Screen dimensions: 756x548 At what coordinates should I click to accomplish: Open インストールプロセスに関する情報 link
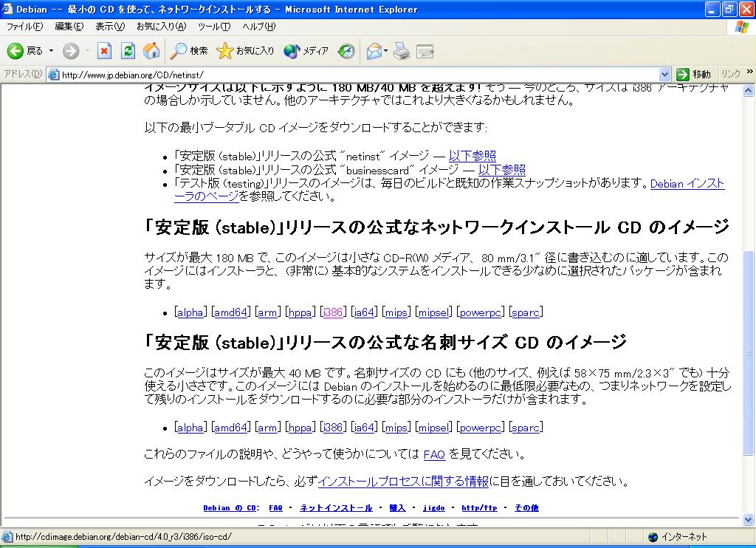[403, 482]
